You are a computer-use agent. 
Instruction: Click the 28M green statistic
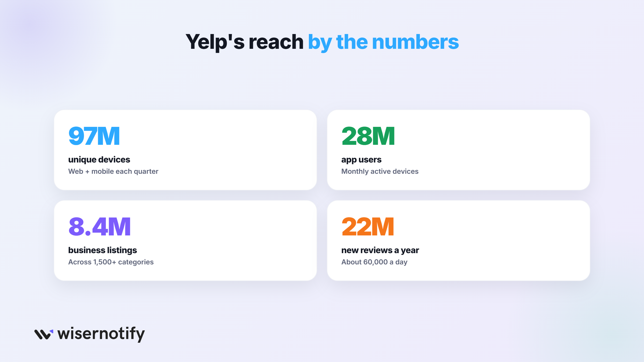(x=368, y=136)
